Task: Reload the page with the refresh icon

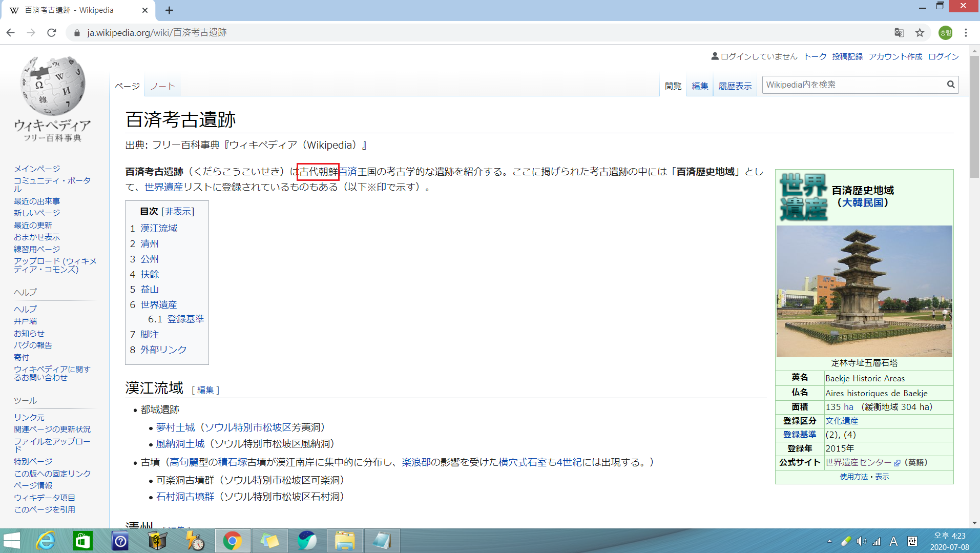Action: pos(51,32)
